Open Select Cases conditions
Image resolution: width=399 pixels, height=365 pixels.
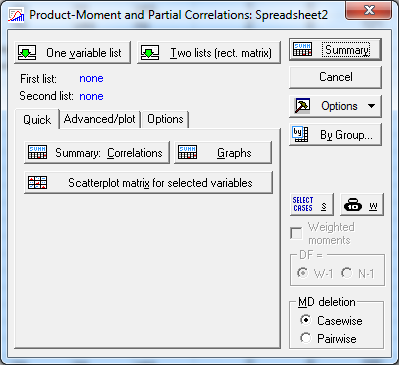[311, 204]
